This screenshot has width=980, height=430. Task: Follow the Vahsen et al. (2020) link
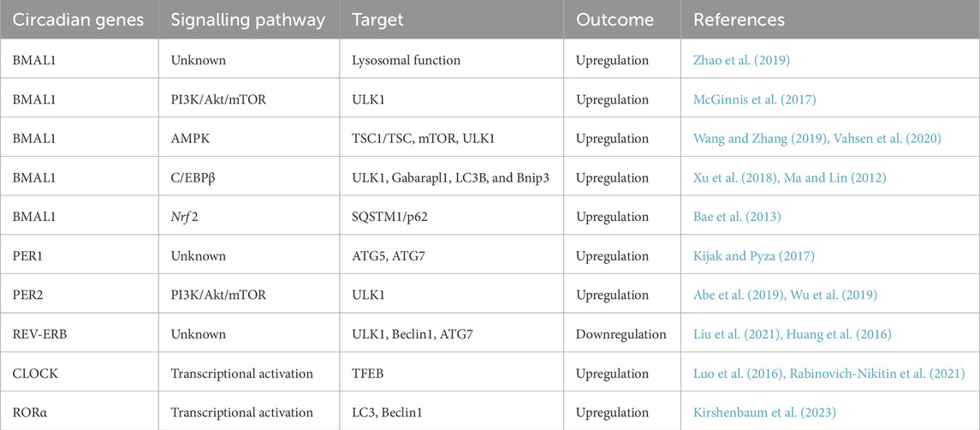886,138
